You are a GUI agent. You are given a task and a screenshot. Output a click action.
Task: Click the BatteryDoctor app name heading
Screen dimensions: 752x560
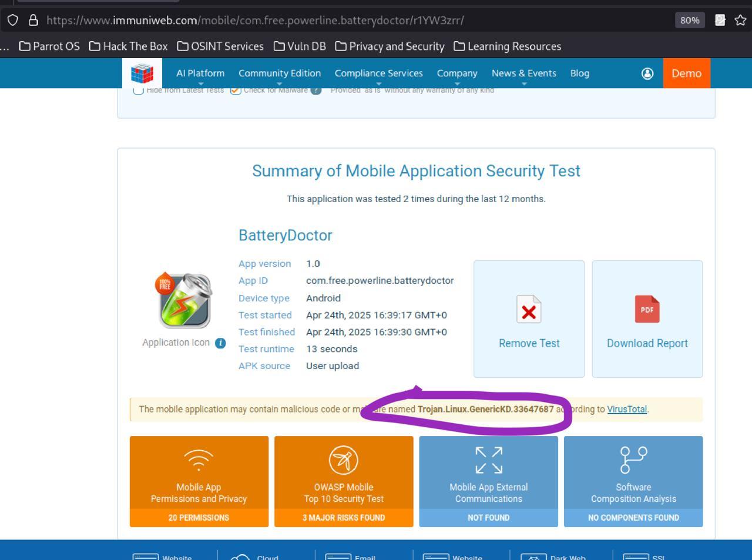point(286,235)
